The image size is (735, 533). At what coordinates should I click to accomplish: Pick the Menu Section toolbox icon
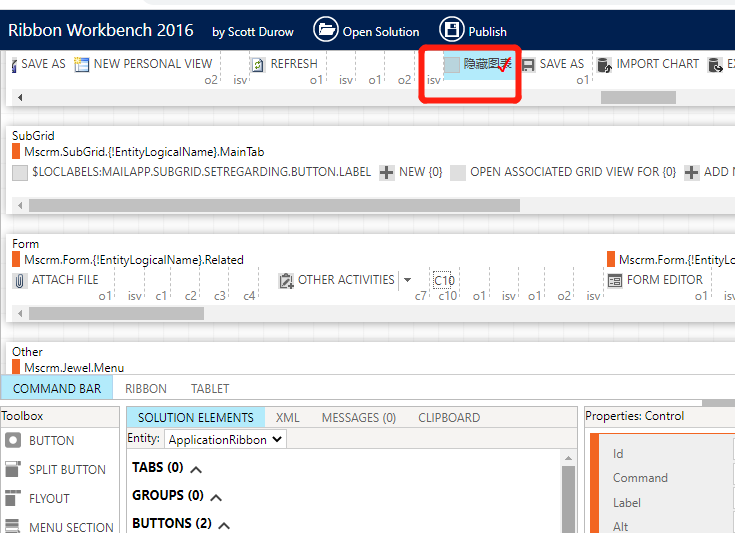click(x=13, y=525)
